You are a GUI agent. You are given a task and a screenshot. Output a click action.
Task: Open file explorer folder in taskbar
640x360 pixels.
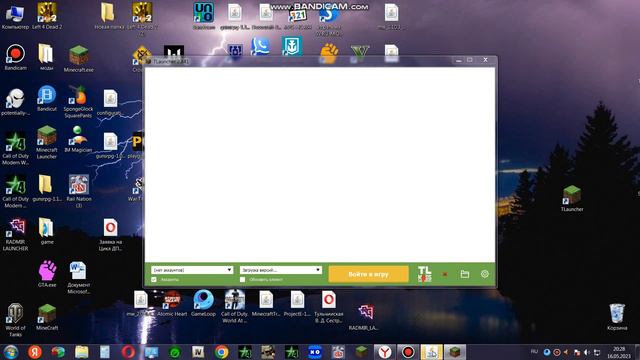click(x=81, y=352)
